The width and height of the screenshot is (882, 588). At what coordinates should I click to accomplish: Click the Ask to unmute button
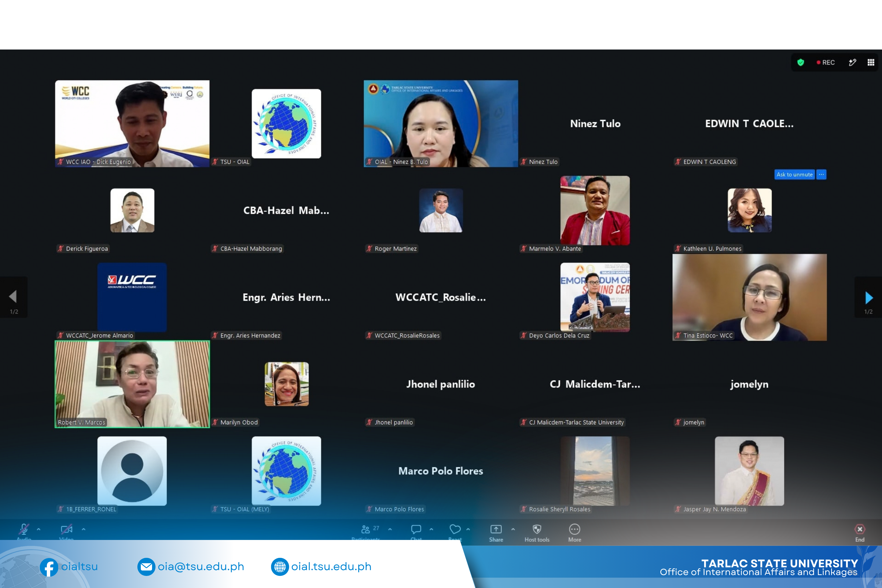coord(795,174)
